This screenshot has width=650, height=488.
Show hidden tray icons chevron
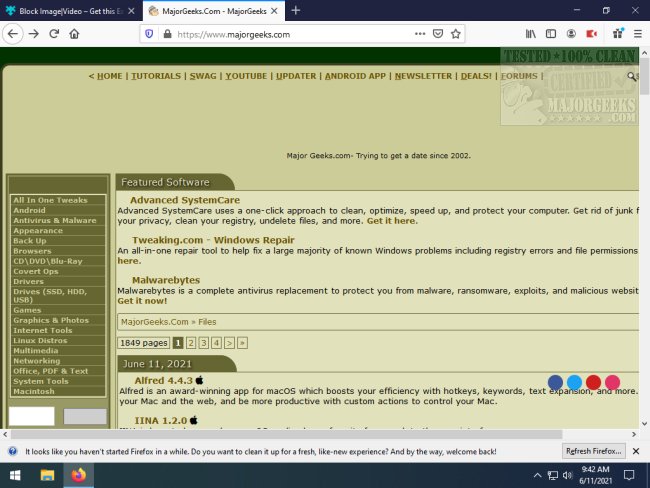(537, 475)
